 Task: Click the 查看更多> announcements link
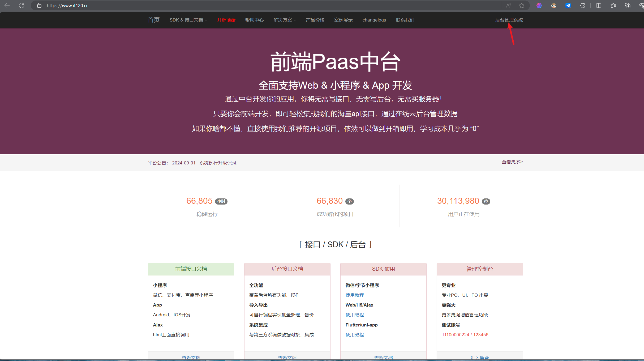pos(512,162)
